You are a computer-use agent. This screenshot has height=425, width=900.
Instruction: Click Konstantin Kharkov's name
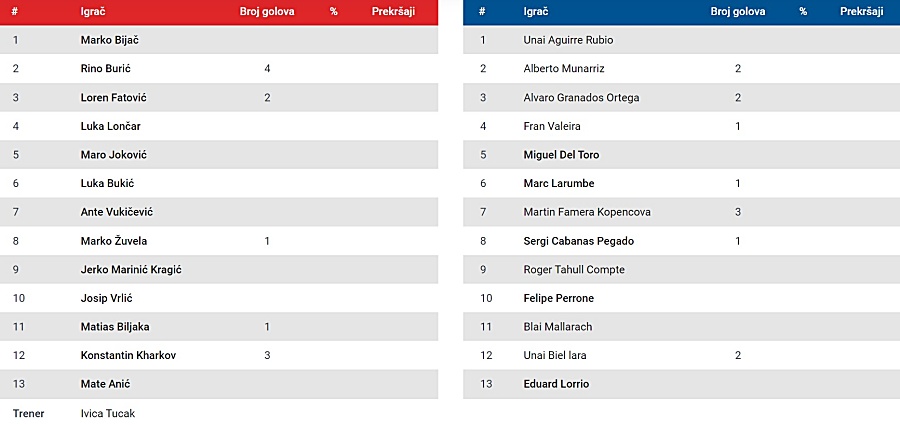(x=128, y=356)
